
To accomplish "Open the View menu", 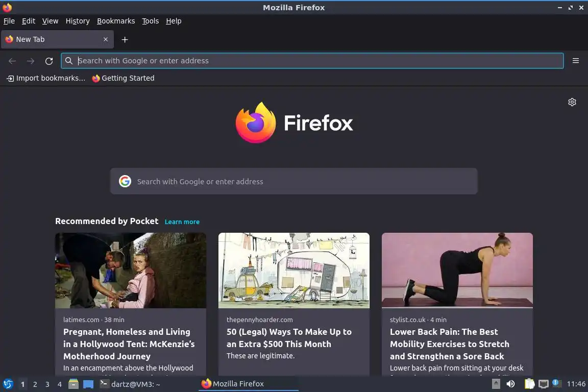I will (50, 21).
